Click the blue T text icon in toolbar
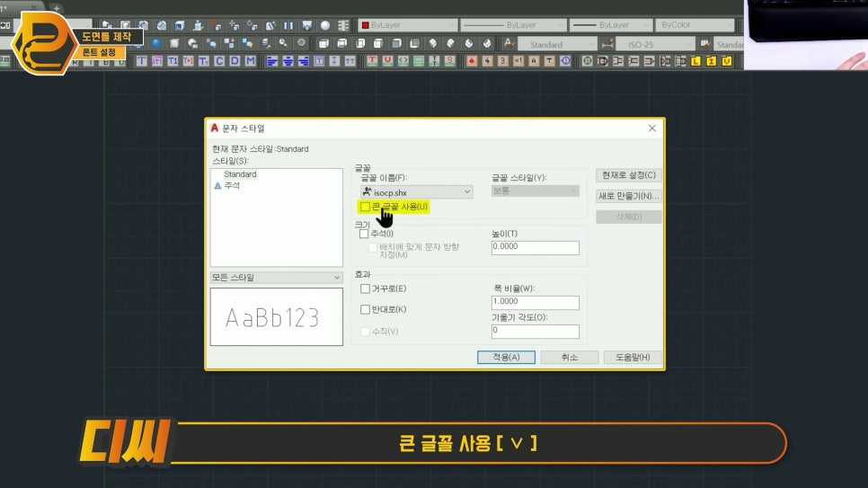 click(x=142, y=61)
